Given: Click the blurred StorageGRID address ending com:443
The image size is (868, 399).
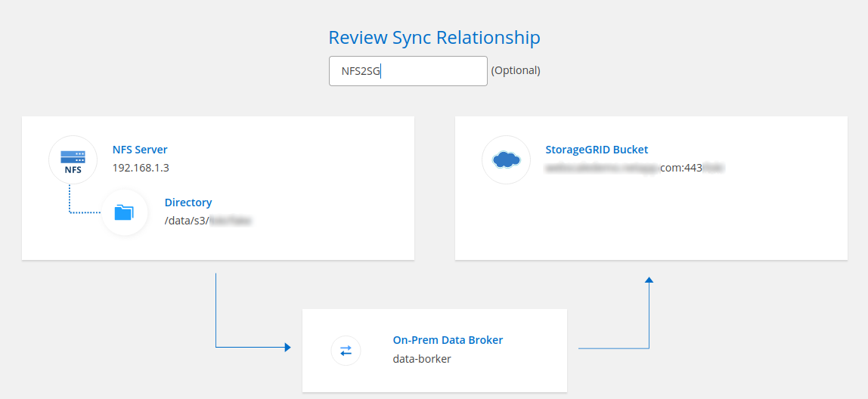Looking at the screenshot, I should (x=635, y=168).
